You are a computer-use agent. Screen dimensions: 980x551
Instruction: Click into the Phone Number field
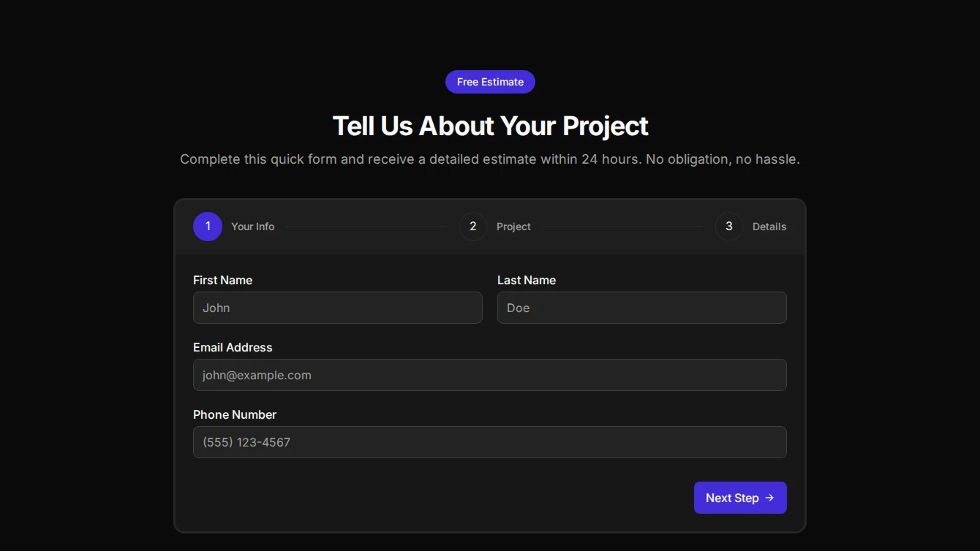pos(489,442)
